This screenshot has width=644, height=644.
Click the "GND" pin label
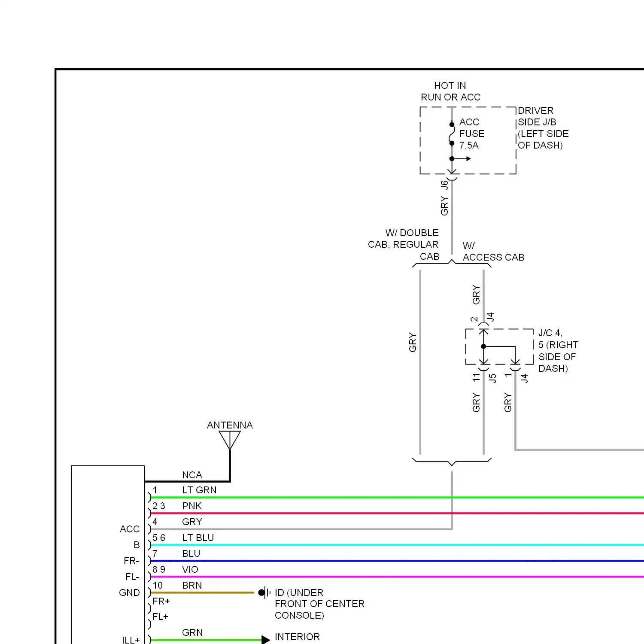[x=129, y=593]
